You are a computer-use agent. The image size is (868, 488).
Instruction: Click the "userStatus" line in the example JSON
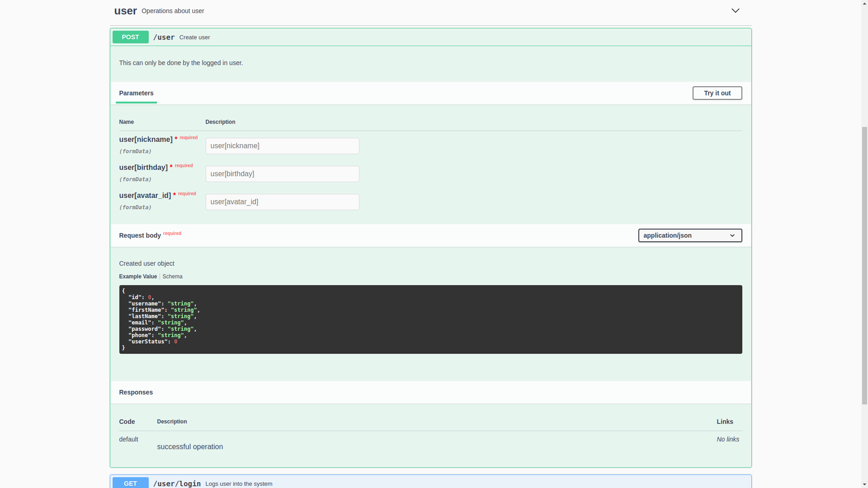click(x=153, y=341)
